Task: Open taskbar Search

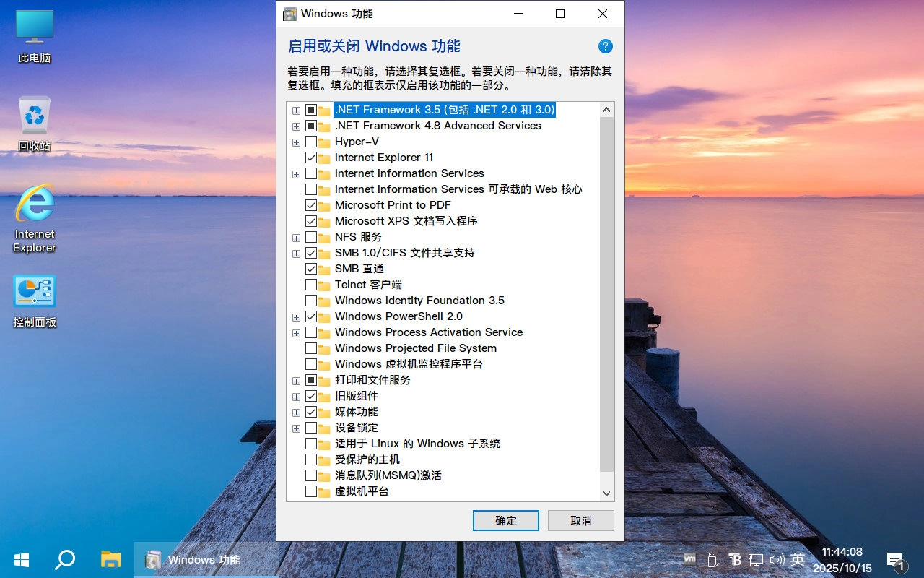Action: click(x=65, y=559)
